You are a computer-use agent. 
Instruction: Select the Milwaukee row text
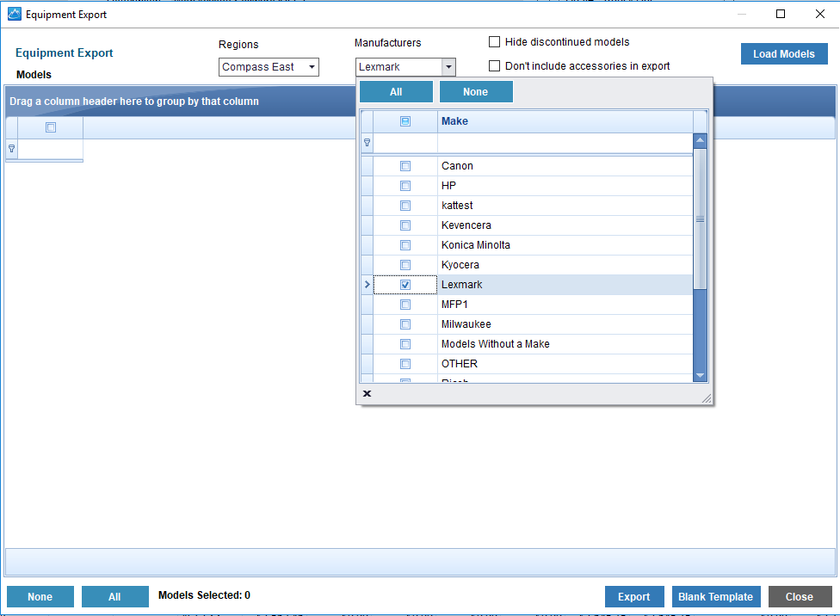coord(466,324)
